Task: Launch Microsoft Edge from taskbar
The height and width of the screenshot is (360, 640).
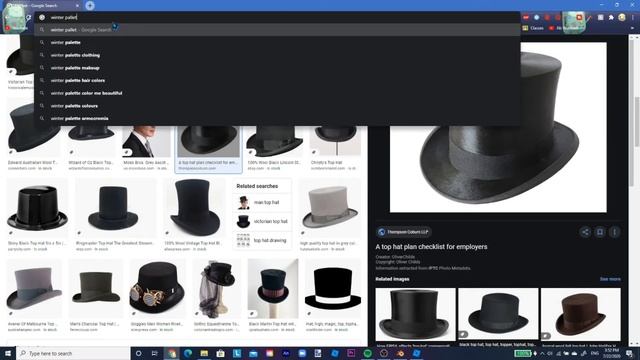Action: click(188, 353)
